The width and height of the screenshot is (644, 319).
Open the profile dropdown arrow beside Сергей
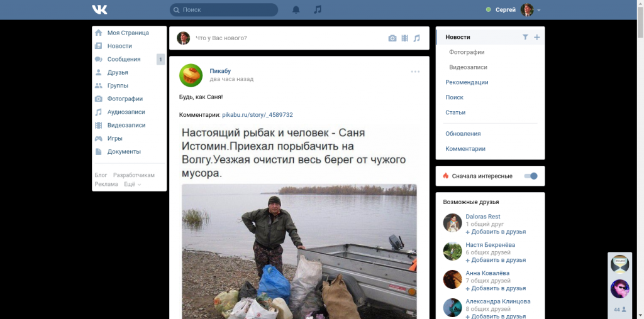pyautogui.click(x=539, y=10)
